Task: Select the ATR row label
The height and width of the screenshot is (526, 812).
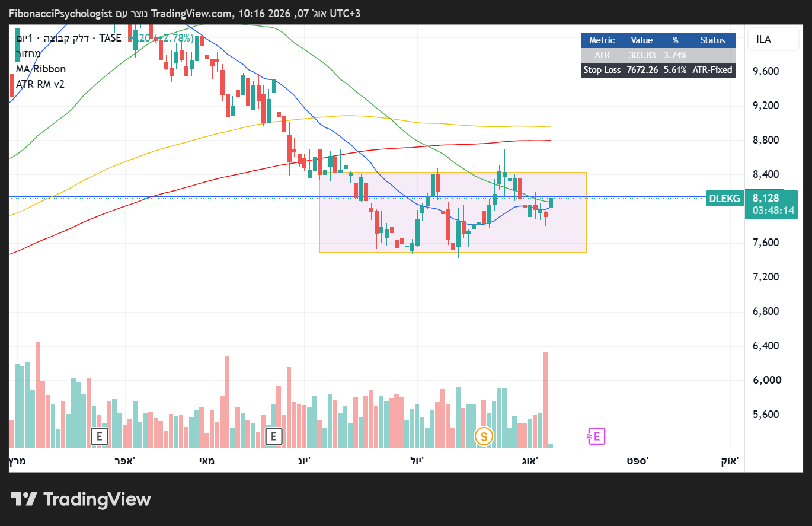Action: click(x=602, y=55)
